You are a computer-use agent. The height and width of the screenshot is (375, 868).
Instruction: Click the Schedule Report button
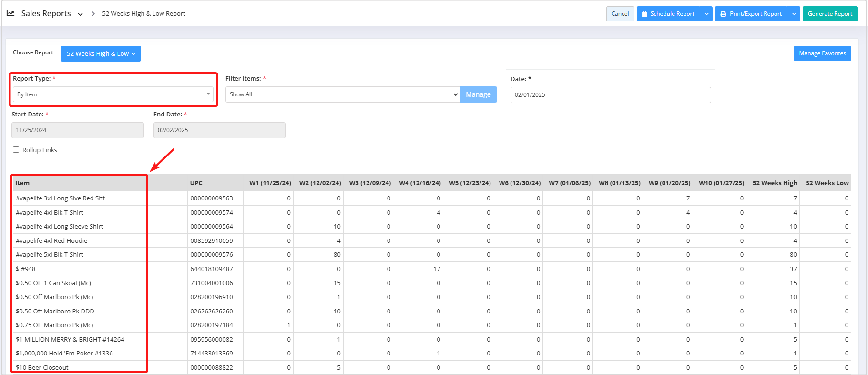click(x=668, y=14)
